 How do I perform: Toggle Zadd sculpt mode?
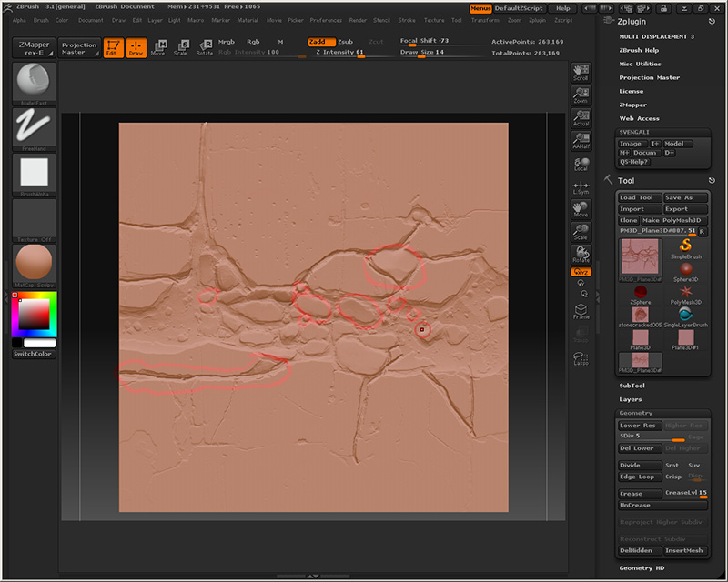point(321,42)
